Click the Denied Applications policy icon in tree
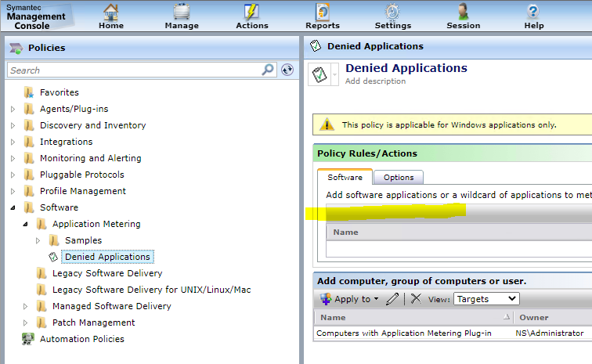Image resolution: width=592 pixels, height=364 pixels. pos(53,257)
